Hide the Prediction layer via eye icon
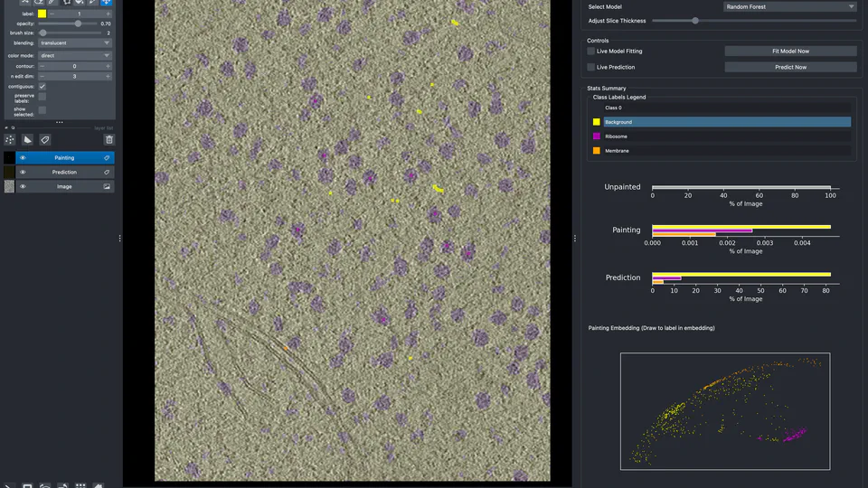The width and height of the screenshot is (868, 488). (x=23, y=172)
